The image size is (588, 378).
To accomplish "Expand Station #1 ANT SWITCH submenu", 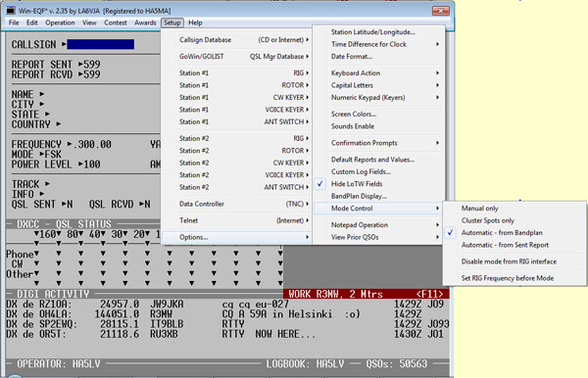I will [236, 121].
